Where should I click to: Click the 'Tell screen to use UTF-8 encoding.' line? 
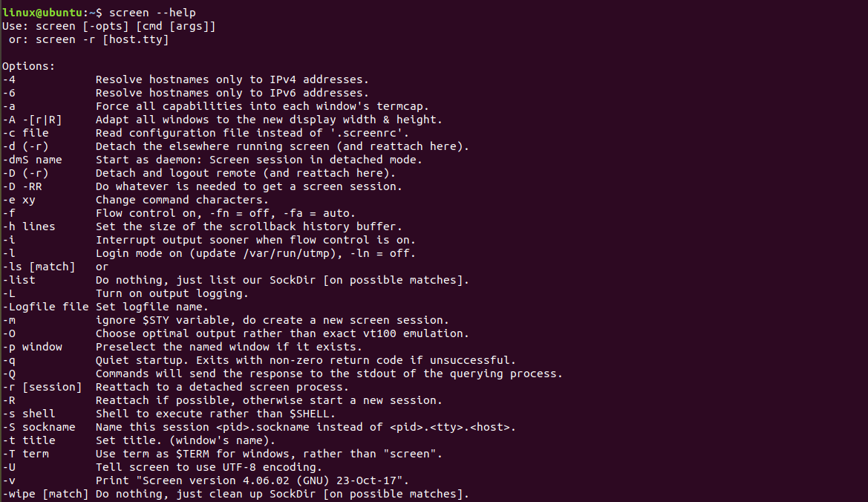coord(209,467)
